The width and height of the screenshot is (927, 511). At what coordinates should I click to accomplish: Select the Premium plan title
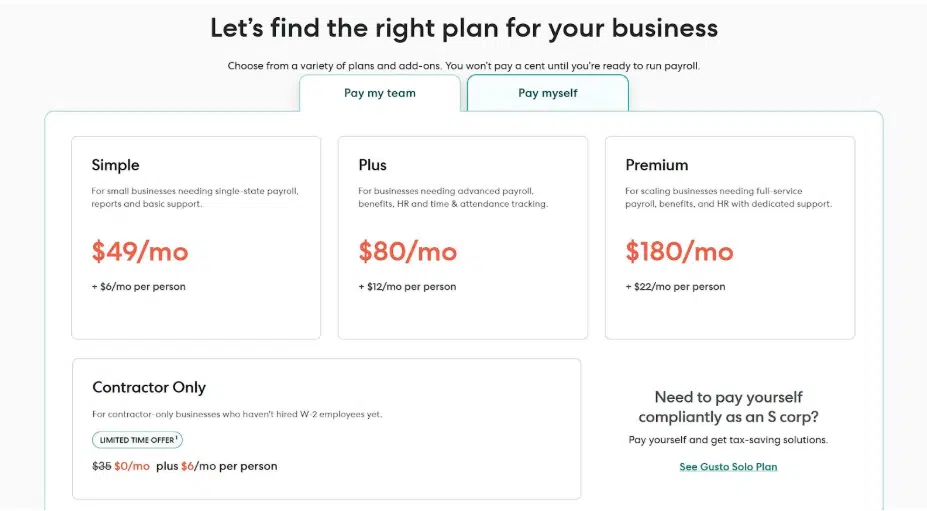pyautogui.click(x=657, y=165)
